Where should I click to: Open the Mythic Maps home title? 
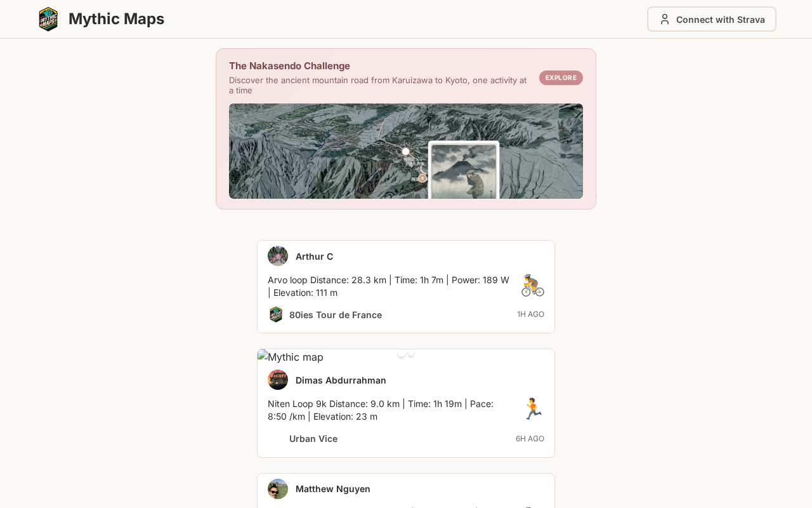pyautogui.click(x=116, y=19)
